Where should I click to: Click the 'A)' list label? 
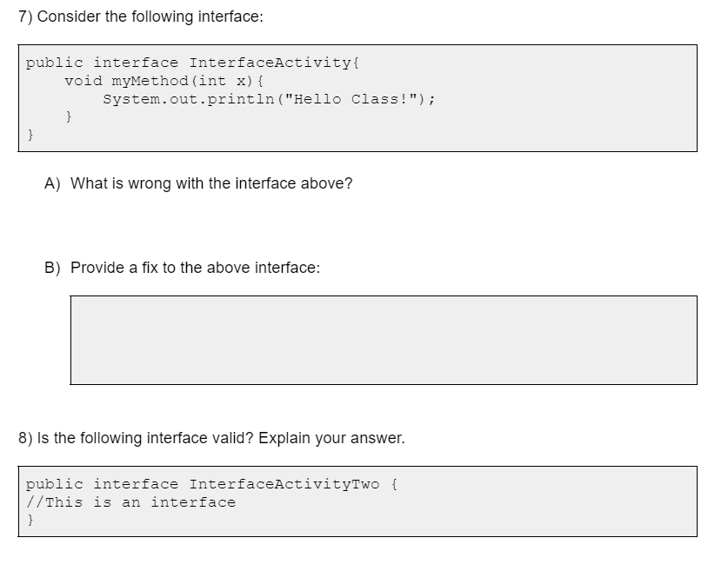click(x=52, y=183)
